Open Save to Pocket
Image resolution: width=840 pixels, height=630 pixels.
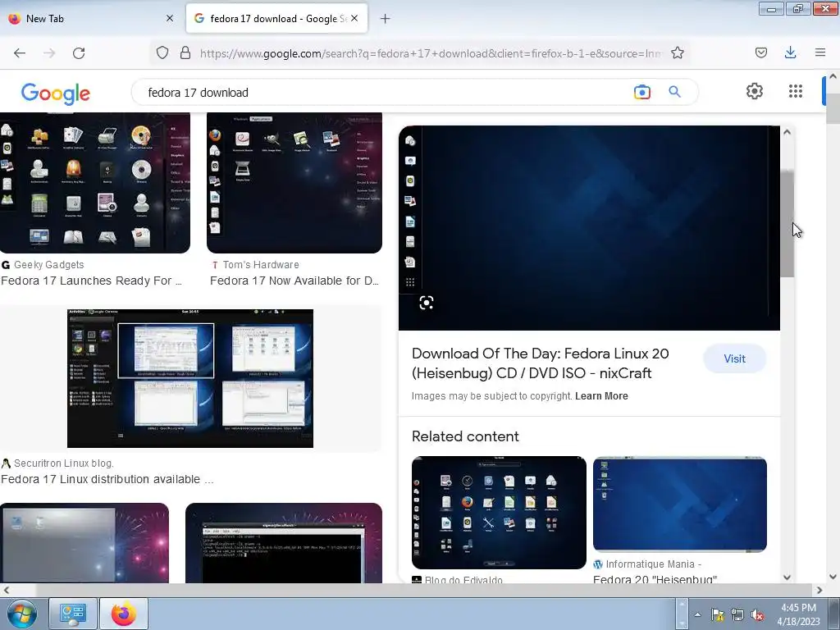coord(760,52)
